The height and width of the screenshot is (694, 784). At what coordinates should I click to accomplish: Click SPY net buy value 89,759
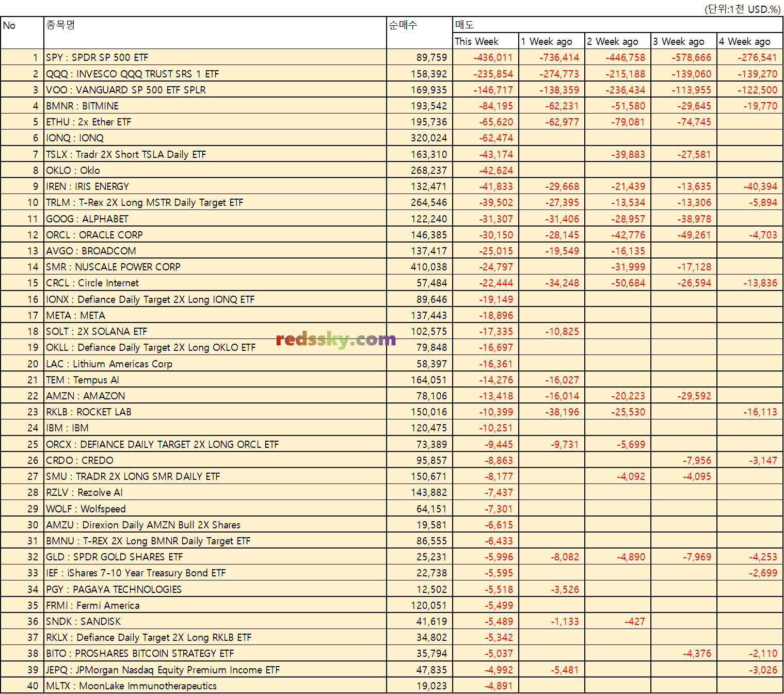420,57
